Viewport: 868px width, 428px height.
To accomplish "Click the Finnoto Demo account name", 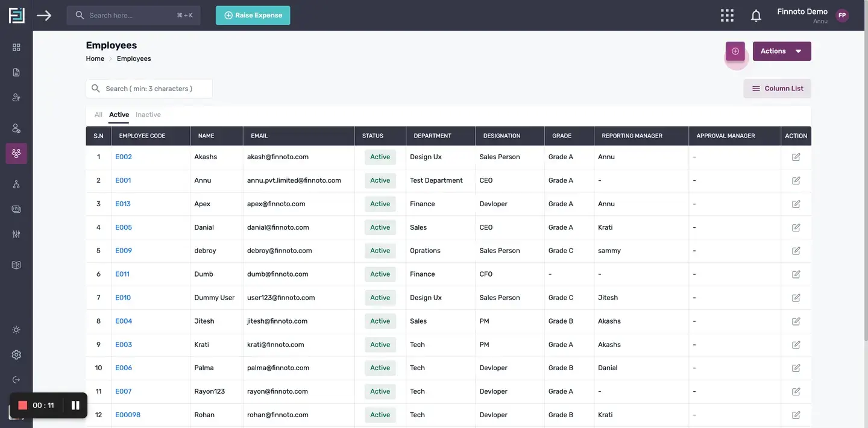I will point(802,11).
